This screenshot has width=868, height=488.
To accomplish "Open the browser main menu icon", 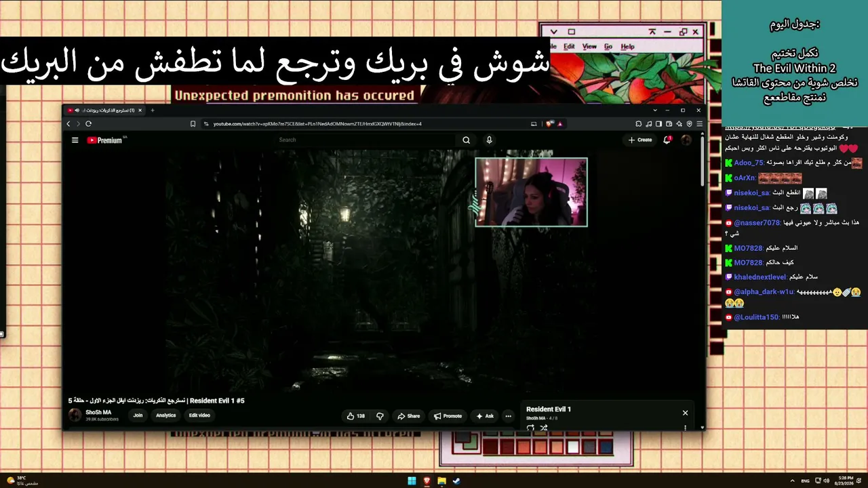I will (699, 124).
